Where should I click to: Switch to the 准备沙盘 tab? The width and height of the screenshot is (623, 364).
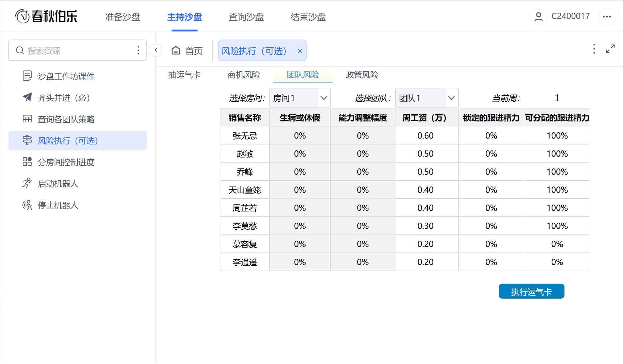coord(123,17)
